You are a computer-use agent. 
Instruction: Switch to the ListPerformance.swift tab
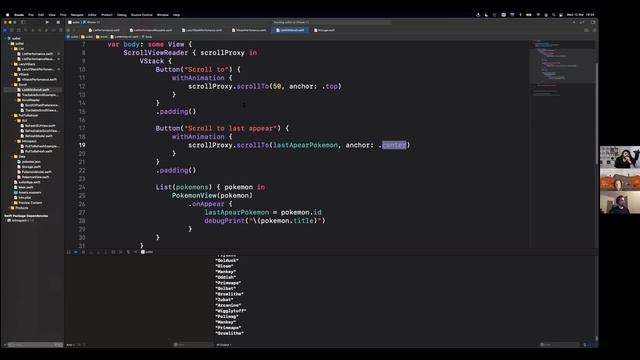point(104,30)
